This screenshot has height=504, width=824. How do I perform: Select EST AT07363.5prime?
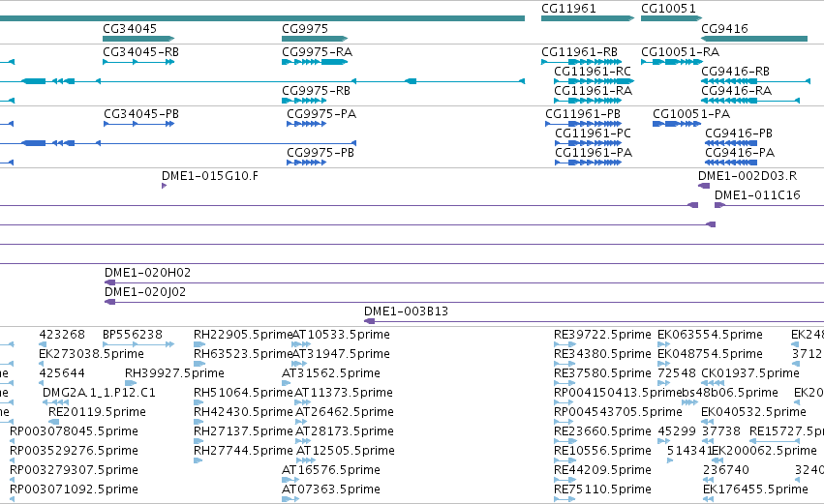(290, 499)
